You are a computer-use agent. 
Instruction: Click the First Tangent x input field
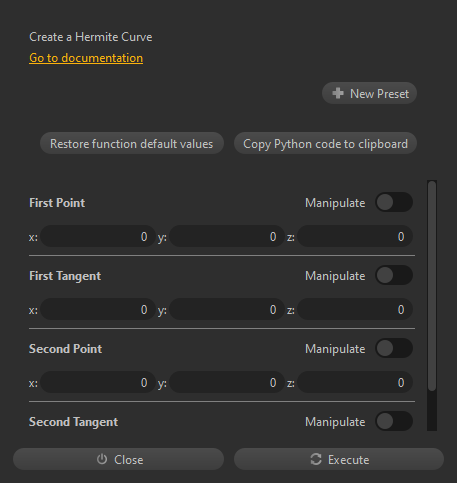[x=98, y=309]
